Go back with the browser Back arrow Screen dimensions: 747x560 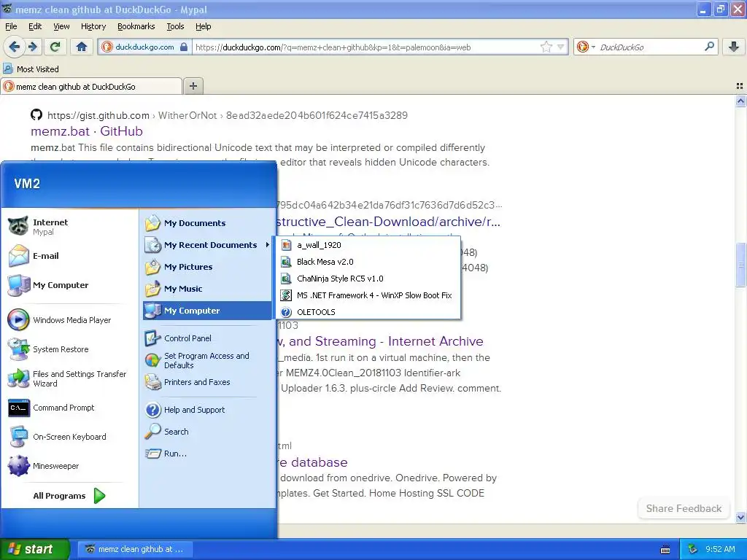[15, 47]
